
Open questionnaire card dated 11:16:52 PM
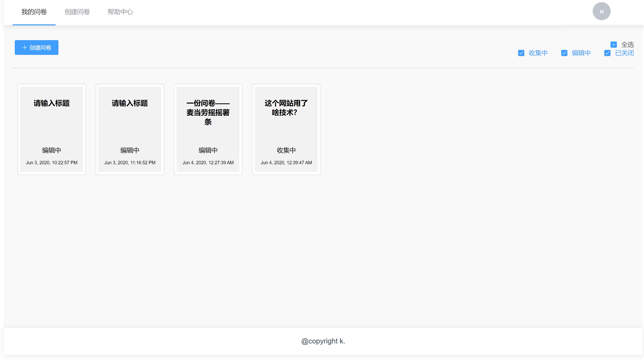coord(130,129)
